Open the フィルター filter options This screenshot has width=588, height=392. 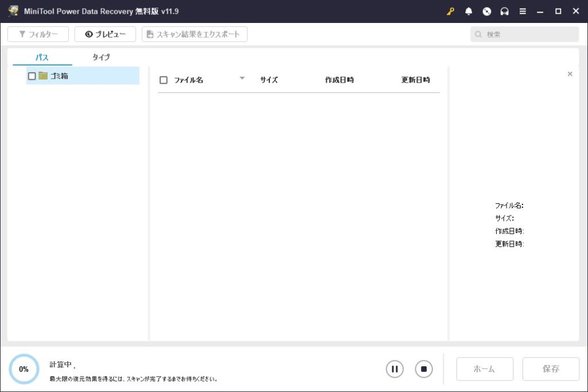pyautogui.click(x=38, y=34)
